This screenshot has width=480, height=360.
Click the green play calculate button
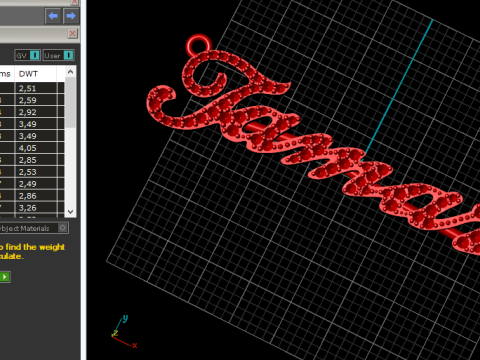click(x=5, y=277)
